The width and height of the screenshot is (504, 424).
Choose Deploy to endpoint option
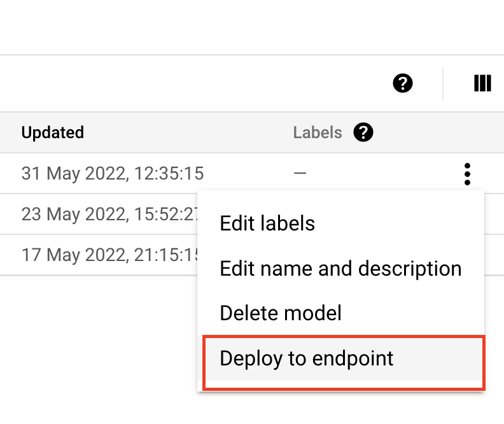[x=307, y=358]
